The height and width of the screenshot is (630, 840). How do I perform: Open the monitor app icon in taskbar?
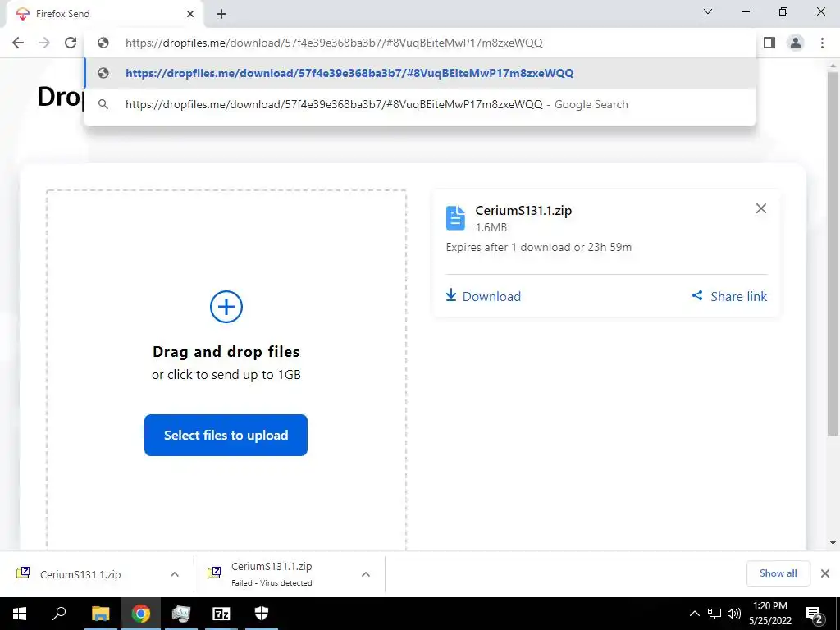coord(181,614)
